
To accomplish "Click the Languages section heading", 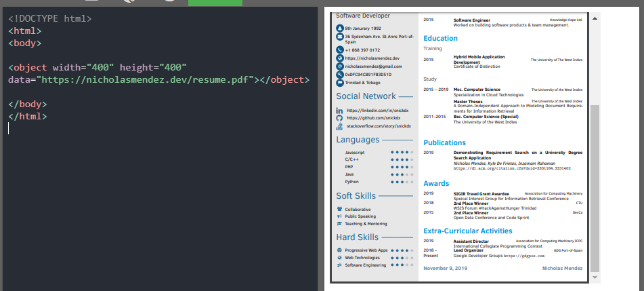I will [x=358, y=140].
